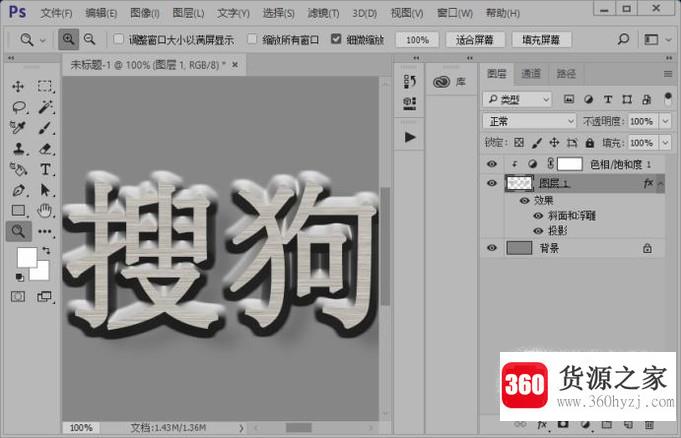681x438 pixels.
Task: Hide the 色相/饱和度 1 layer
Action: pos(492,164)
